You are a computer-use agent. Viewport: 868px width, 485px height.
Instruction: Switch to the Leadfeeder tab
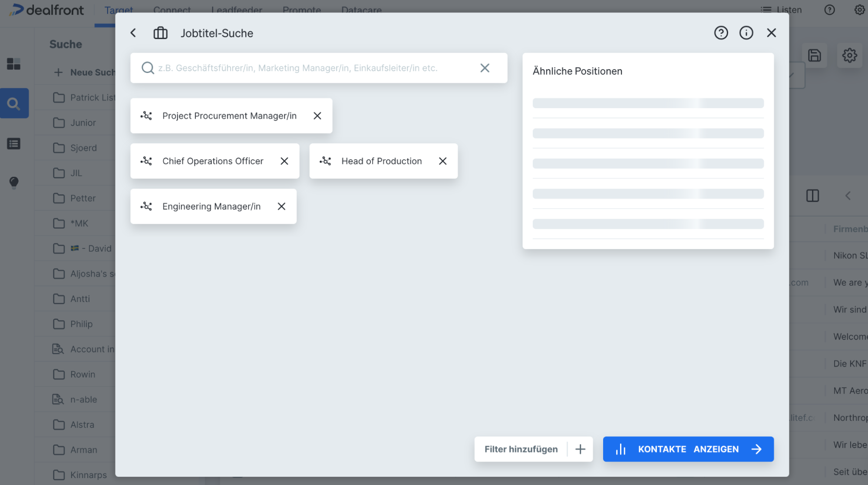point(237,10)
